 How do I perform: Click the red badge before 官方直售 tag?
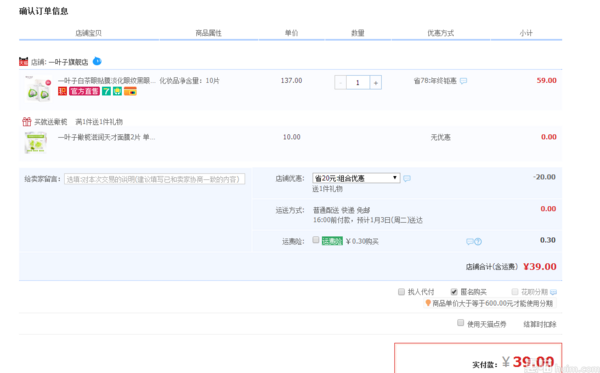click(x=62, y=91)
